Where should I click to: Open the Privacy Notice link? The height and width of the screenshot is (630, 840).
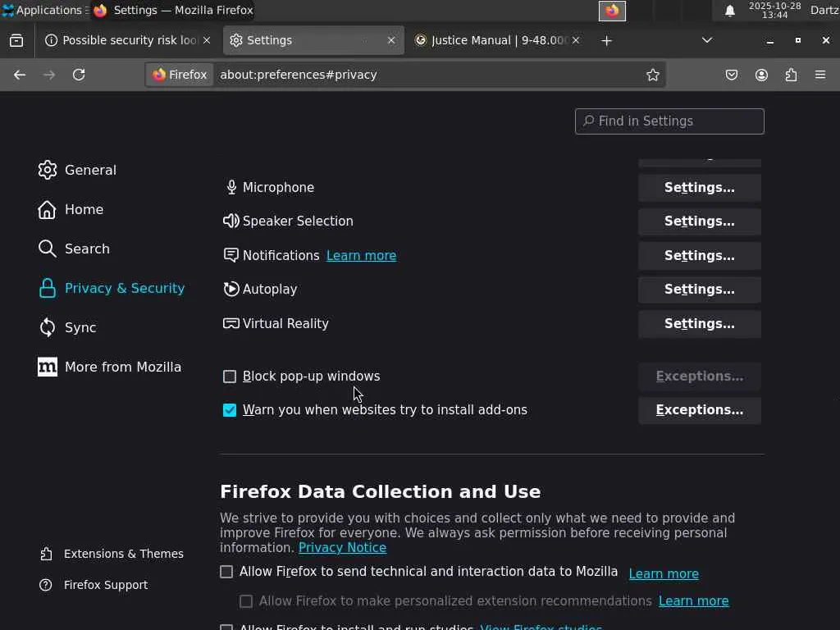342,547
